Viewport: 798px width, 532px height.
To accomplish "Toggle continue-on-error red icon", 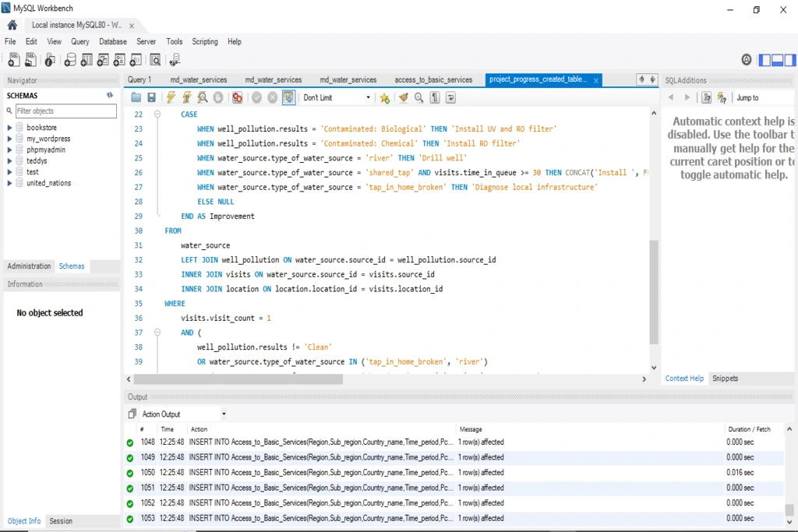I will [237, 97].
